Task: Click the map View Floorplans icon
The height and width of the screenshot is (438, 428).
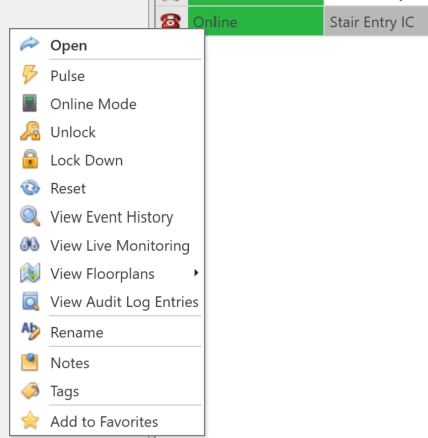Action: [30, 273]
